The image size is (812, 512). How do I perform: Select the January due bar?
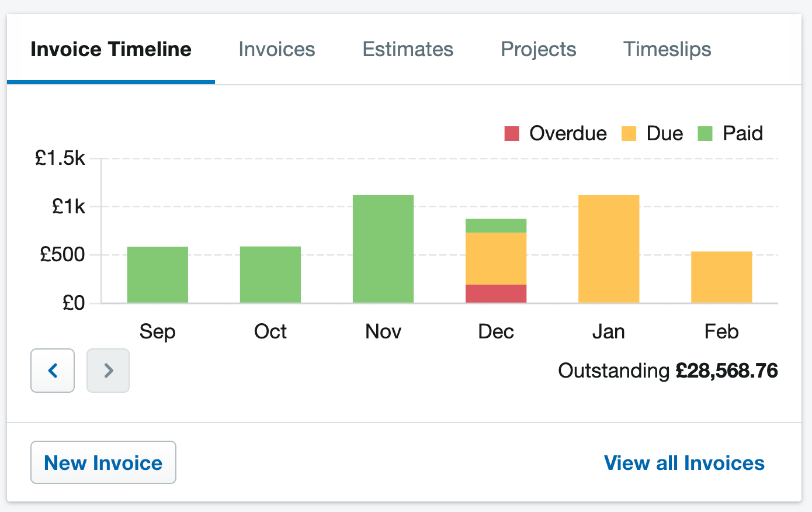click(609, 248)
